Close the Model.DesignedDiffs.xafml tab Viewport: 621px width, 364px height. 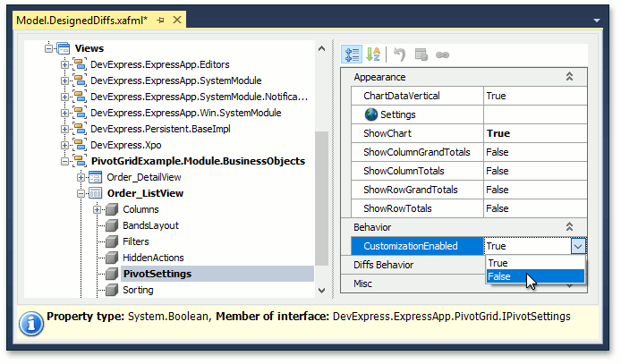(x=177, y=20)
